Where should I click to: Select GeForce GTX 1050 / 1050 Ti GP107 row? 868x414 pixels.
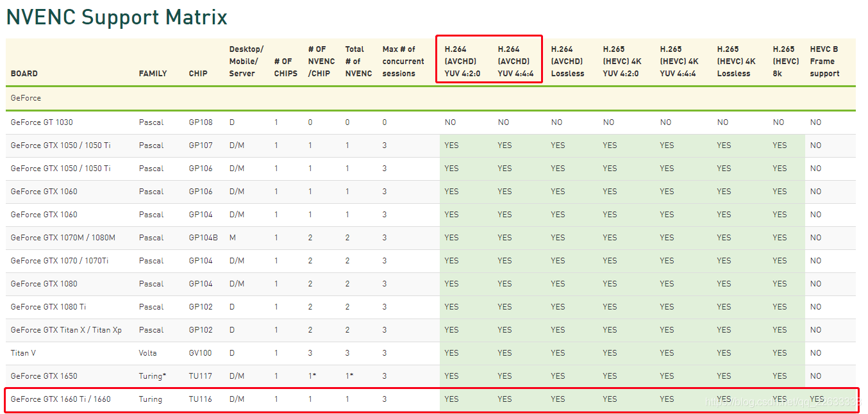[431, 145]
